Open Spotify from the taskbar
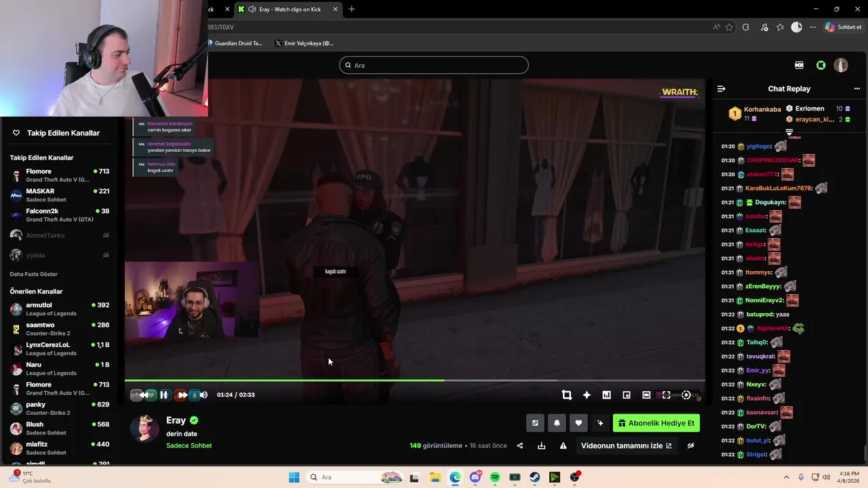Viewport: 868px width, 488px height. pos(495,477)
